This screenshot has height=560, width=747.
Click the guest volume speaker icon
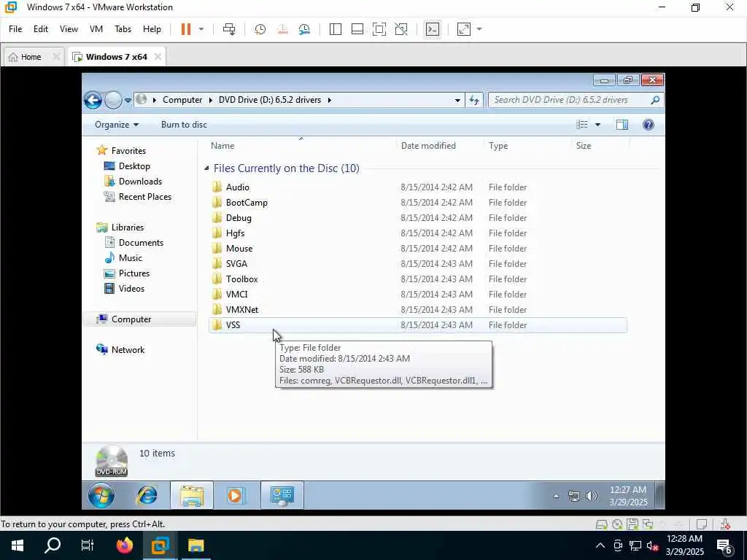coord(591,496)
